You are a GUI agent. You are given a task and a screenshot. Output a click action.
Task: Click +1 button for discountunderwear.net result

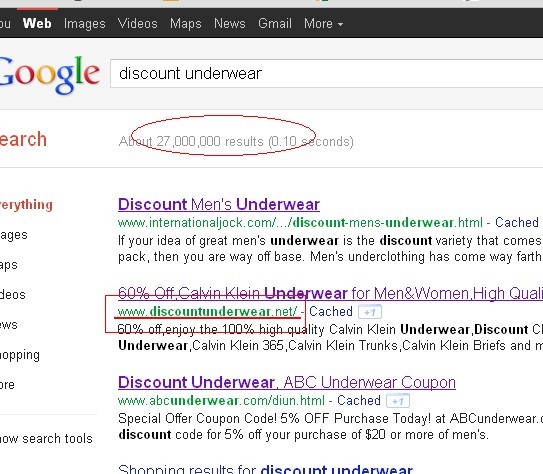[370, 312]
